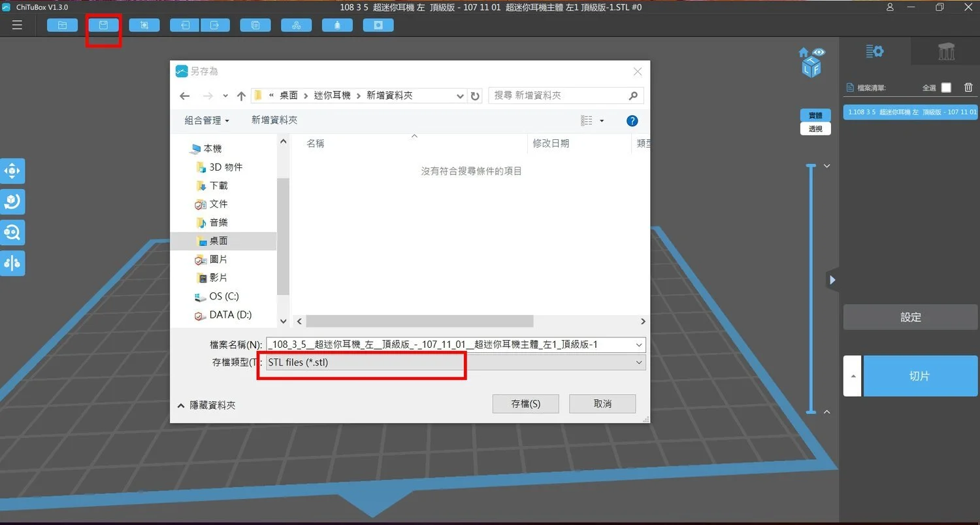
Task: Open the ChiTuBox hamburger menu
Action: click(17, 25)
